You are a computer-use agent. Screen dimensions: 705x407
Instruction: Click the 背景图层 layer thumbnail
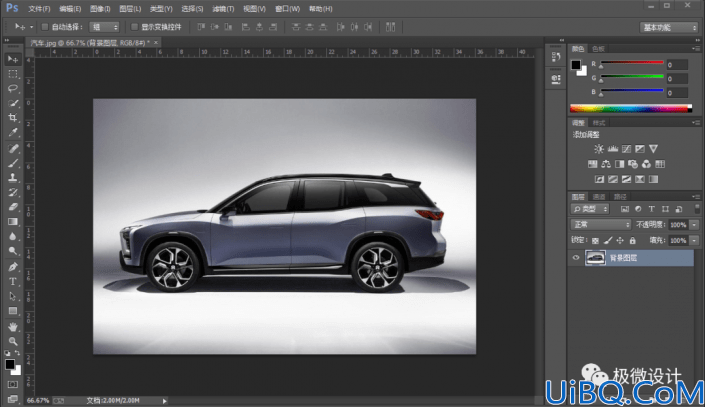point(595,258)
